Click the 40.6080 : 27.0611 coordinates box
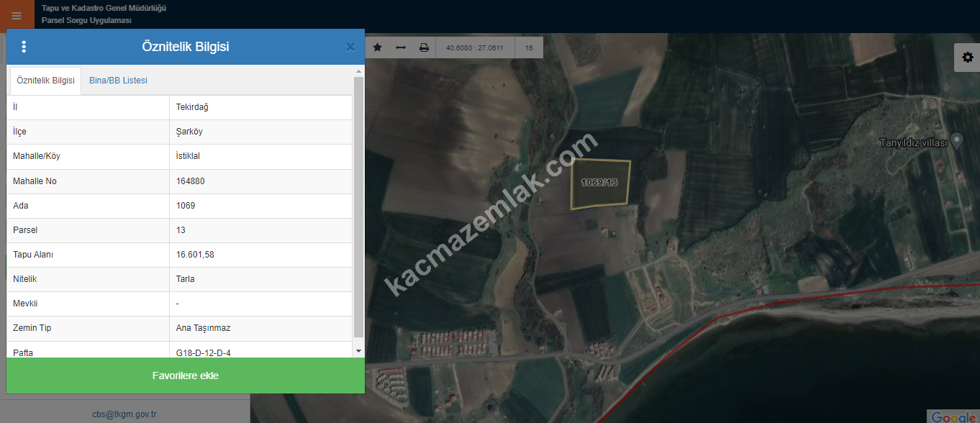This screenshot has width=980, height=423. tap(475, 48)
